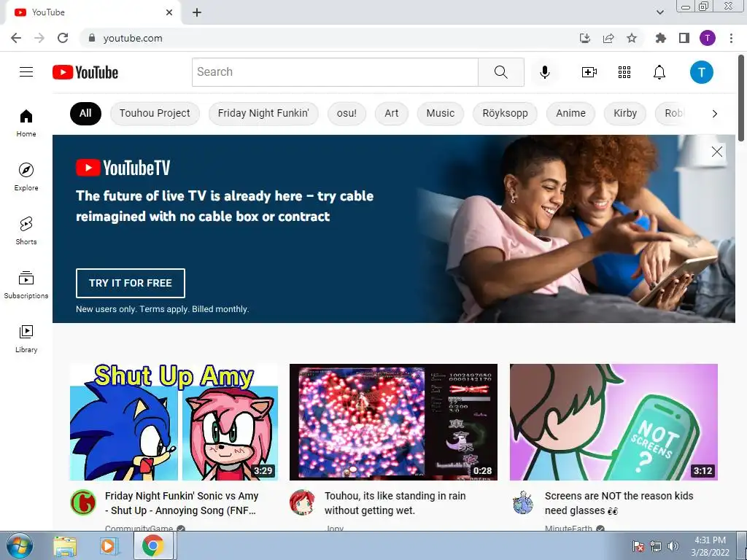This screenshot has height=560, width=747.
Task: Open the Windows Start menu
Action: tap(20, 545)
